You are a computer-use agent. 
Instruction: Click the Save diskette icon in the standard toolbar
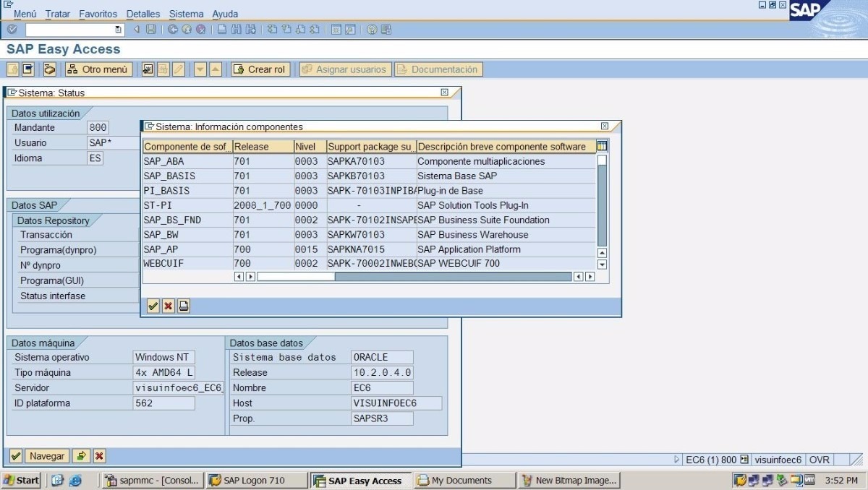(x=150, y=30)
